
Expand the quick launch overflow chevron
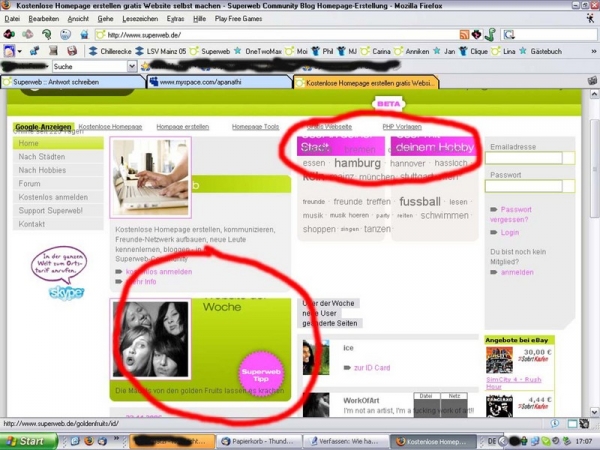tap(116, 439)
